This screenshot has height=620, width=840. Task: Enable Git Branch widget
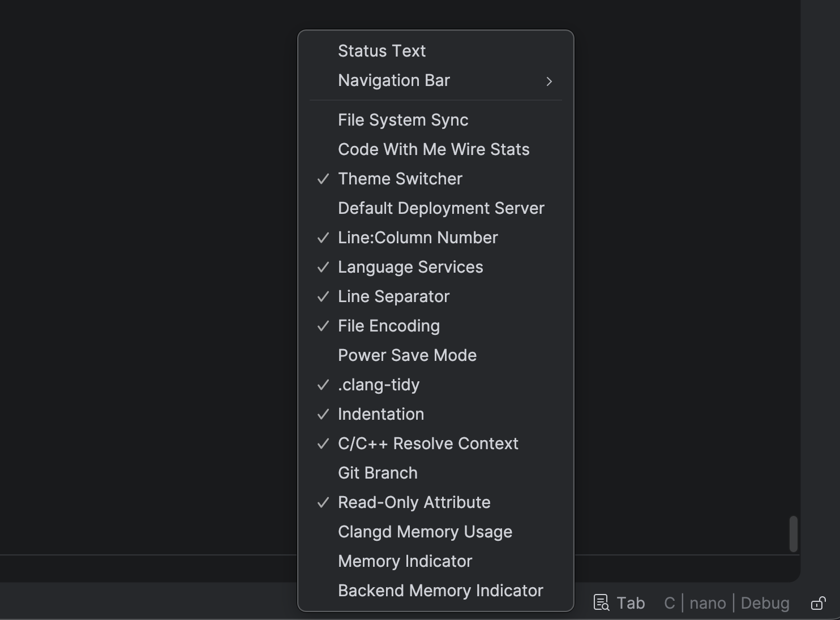coord(436,473)
